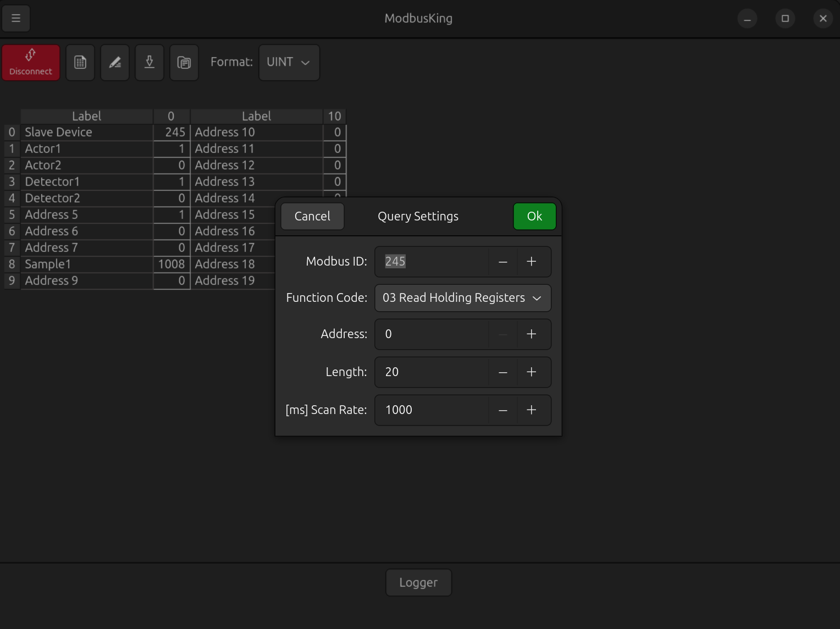Increase the Length value with plus
This screenshot has width=840, height=629.
pyautogui.click(x=531, y=372)
